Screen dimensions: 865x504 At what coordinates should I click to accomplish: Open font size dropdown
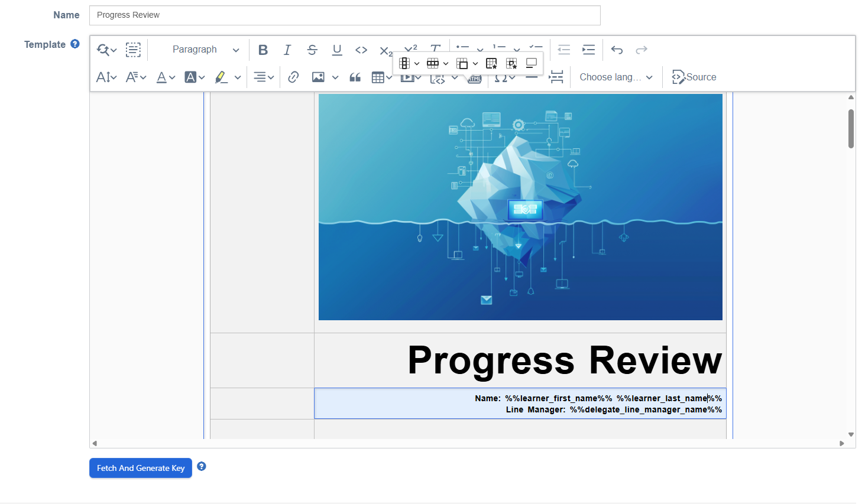(106, 77)
